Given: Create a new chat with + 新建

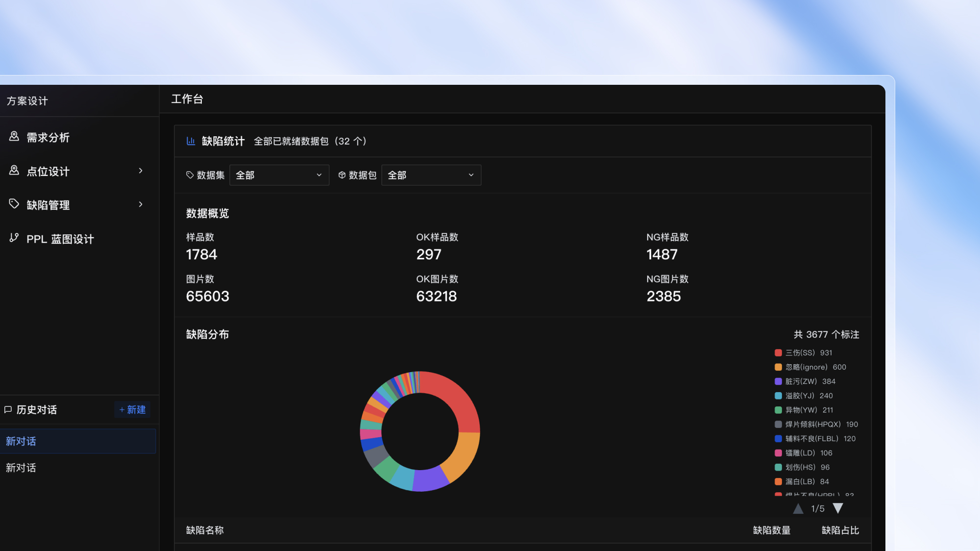Looking at the screenshot, I should point(132,409).
